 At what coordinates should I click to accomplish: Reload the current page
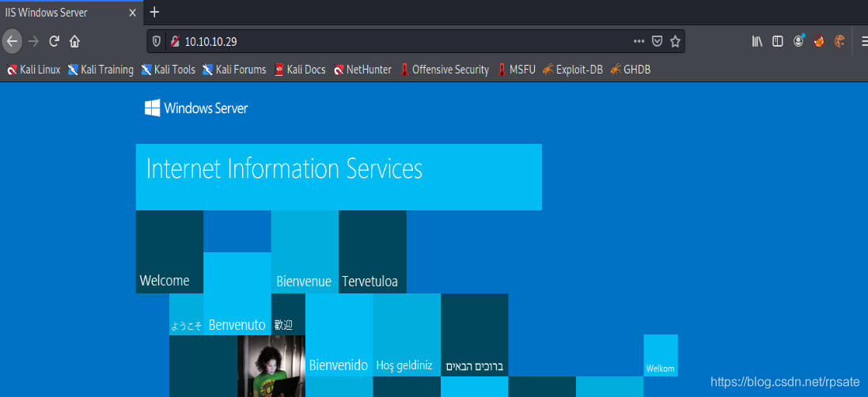point(55,41)
